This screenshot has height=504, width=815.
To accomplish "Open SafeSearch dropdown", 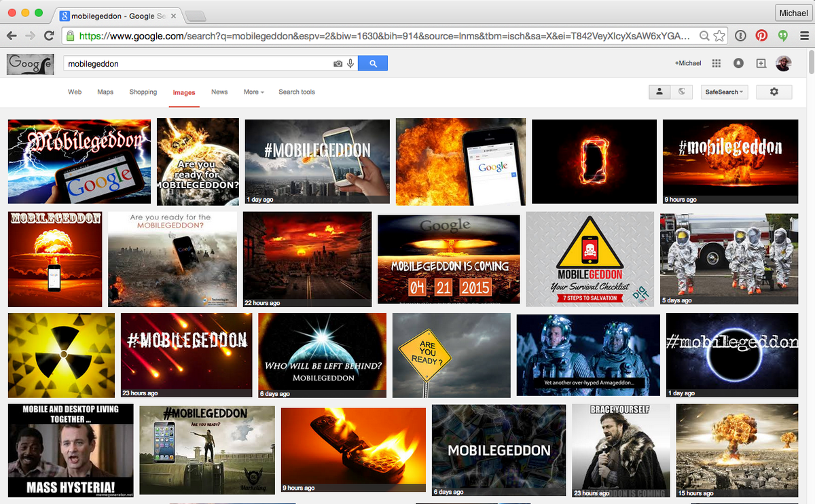I will 724,92.
